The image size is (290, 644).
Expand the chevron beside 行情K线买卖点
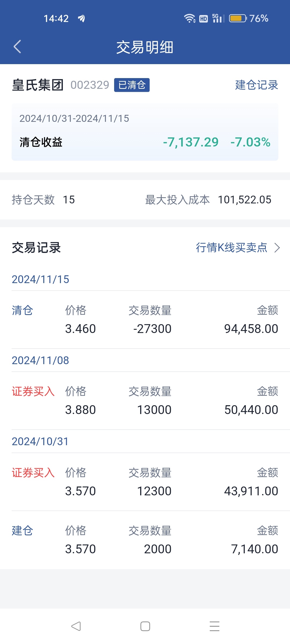[x=277, y=248]
